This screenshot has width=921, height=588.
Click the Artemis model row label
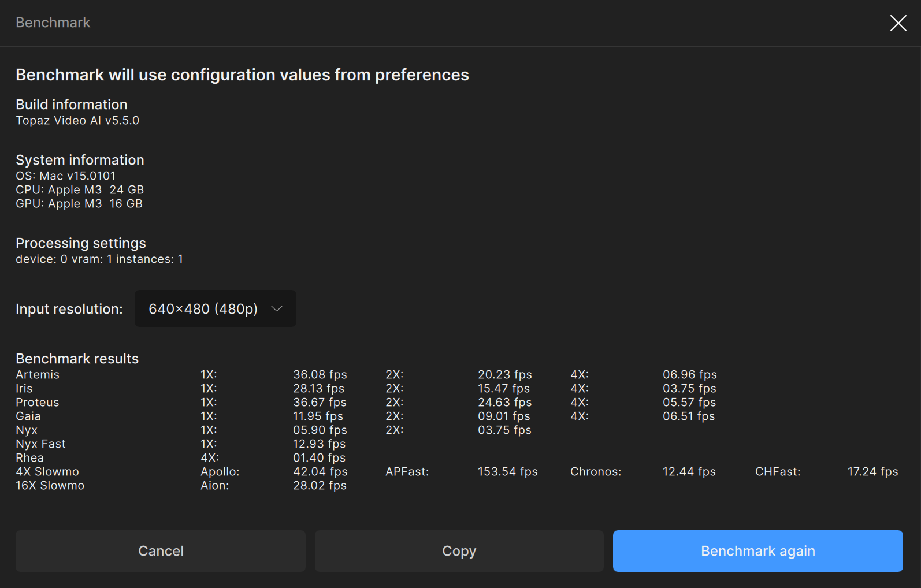point(38,375)
